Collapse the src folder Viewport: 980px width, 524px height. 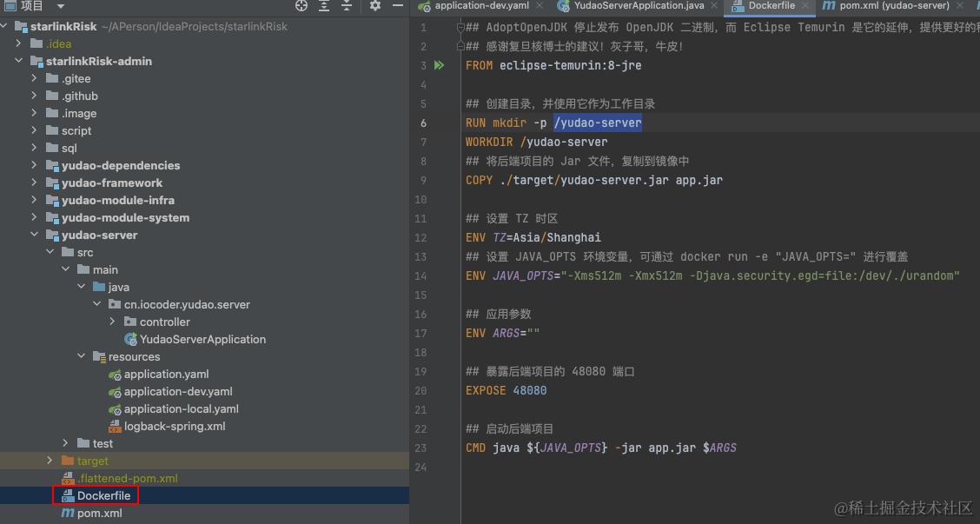[50, 252]
